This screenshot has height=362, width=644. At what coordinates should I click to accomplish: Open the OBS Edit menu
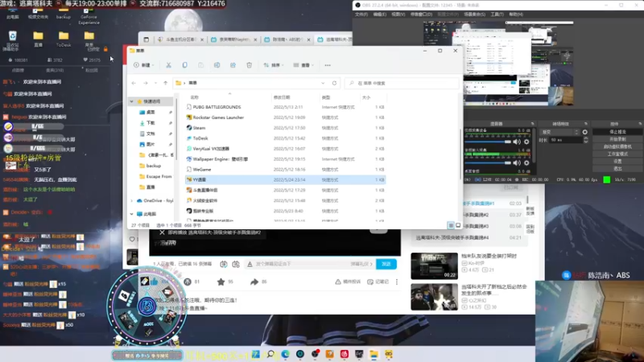pyautogui.click(x=379, y=14)
